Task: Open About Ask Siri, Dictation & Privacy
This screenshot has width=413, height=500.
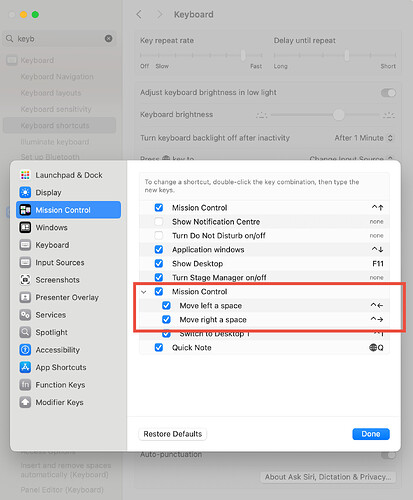Action: click(328, 477)
